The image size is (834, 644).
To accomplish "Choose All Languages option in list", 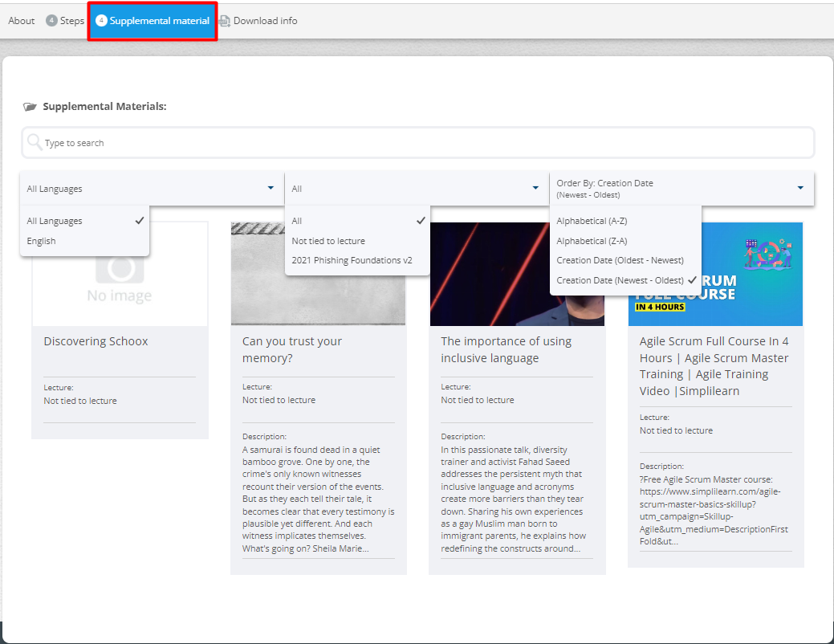I will pos(84,221).
